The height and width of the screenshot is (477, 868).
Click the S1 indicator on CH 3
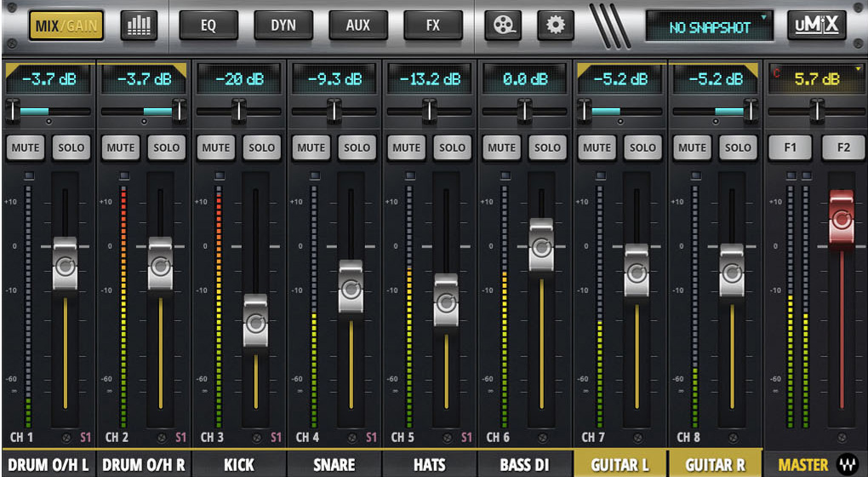[x=276, y=438]
